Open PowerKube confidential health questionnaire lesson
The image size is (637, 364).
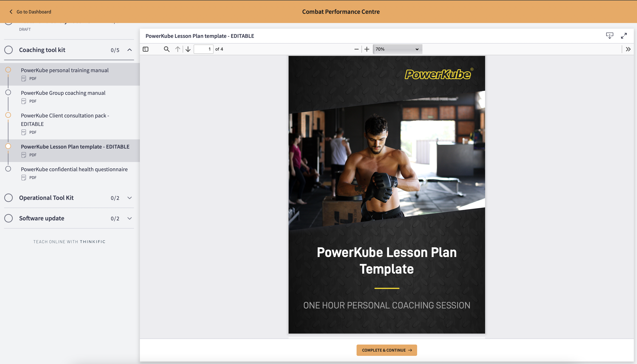click(74, 169)
